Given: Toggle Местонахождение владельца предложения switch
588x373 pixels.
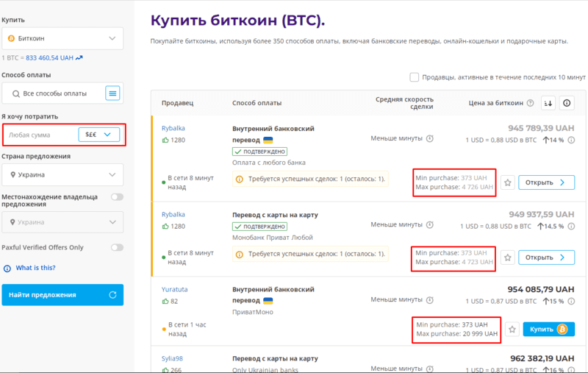Looking at the screenshot, I should (117, 197).
